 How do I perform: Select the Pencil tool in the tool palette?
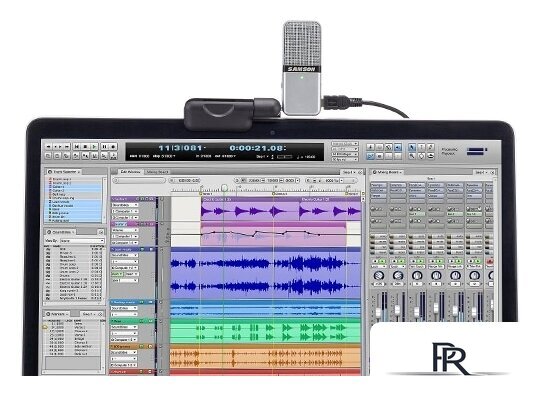pos(431,147)
